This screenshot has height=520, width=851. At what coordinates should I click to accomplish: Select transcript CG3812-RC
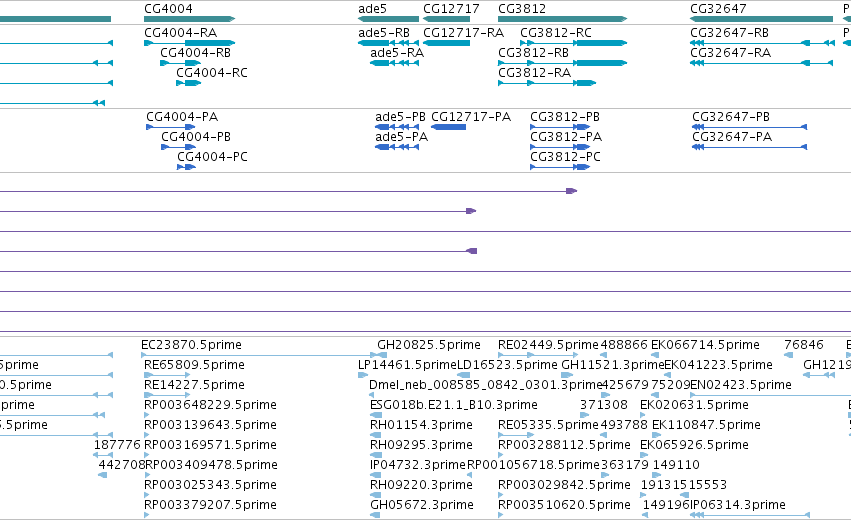(x=556, y=33)
